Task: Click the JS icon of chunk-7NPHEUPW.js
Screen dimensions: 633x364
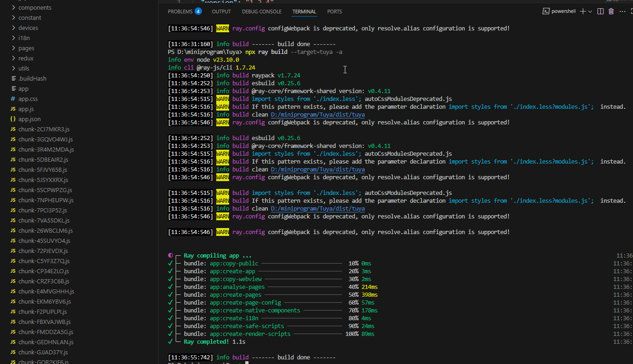Action: point(13,200)
